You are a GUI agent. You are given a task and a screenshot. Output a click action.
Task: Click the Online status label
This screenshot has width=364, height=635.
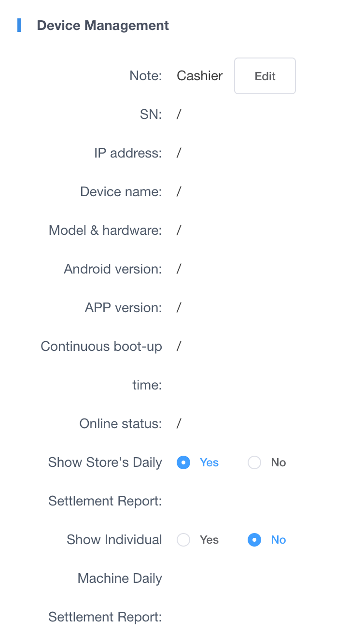pos(121,424)
